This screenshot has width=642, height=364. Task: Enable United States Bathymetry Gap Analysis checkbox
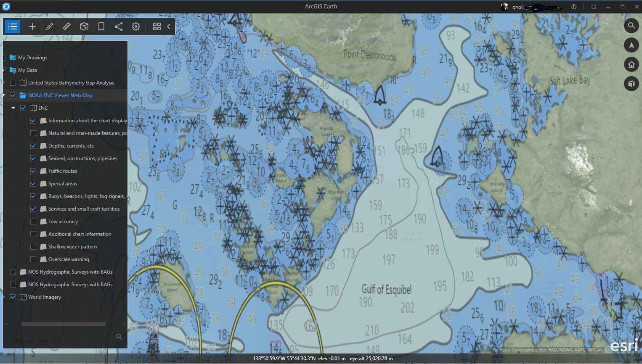[13, 83]
